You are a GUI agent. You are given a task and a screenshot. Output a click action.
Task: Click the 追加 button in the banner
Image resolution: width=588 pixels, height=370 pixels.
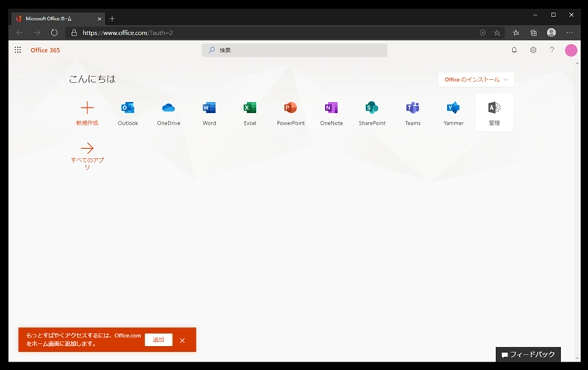(159, 340)
